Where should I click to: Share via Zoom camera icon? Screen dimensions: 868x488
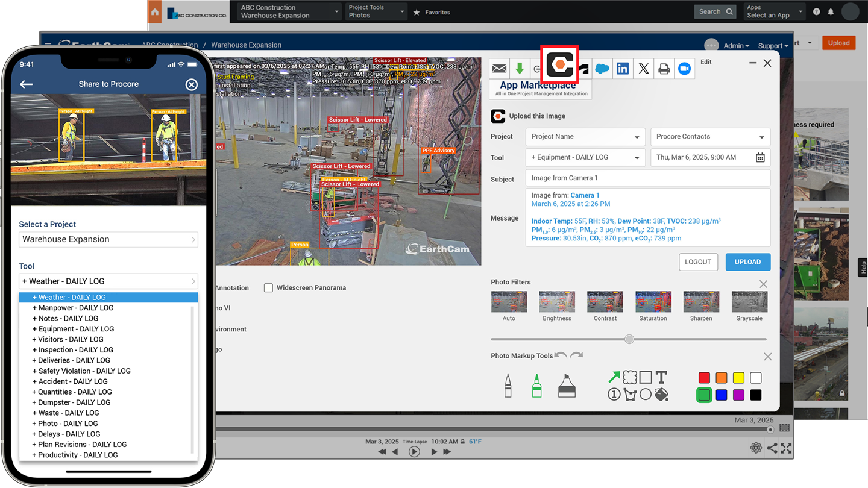(684, 69)
